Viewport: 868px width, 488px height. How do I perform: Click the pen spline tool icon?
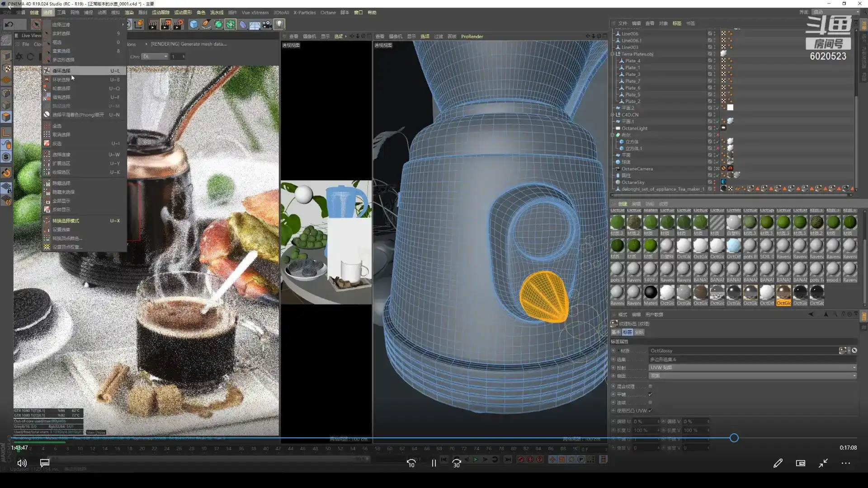pos(206,24)
